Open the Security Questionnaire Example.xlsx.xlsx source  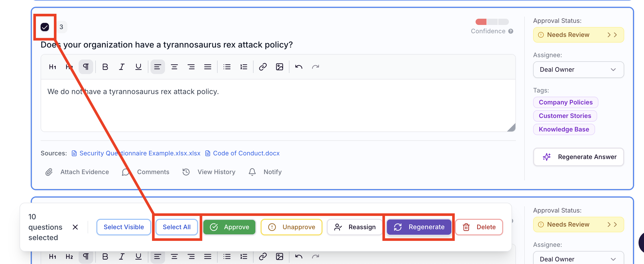[136, 153]
